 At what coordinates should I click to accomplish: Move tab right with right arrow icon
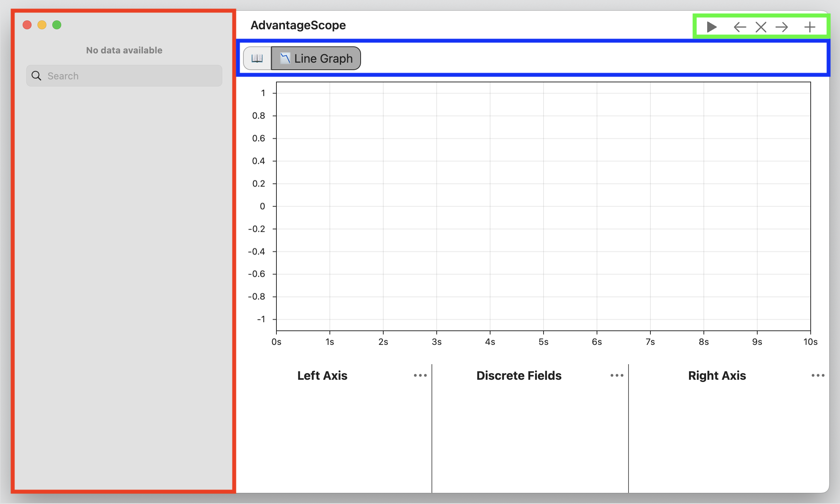tap(782, 27)
